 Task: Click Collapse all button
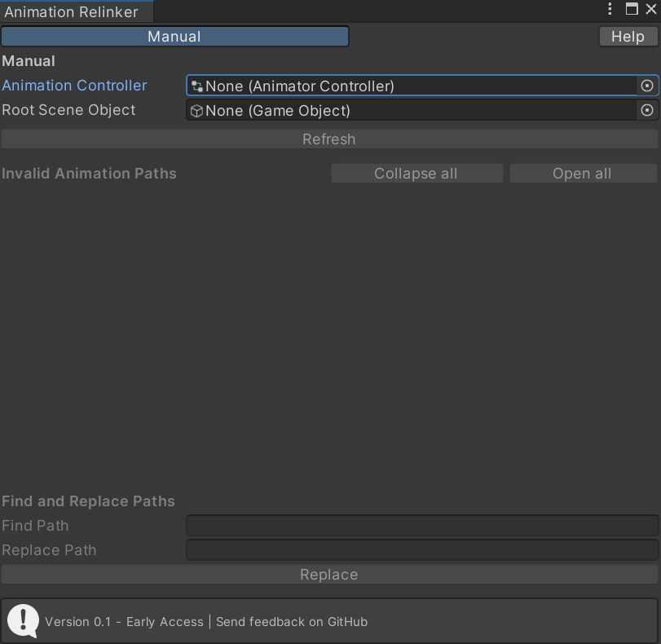click(416, 174)
